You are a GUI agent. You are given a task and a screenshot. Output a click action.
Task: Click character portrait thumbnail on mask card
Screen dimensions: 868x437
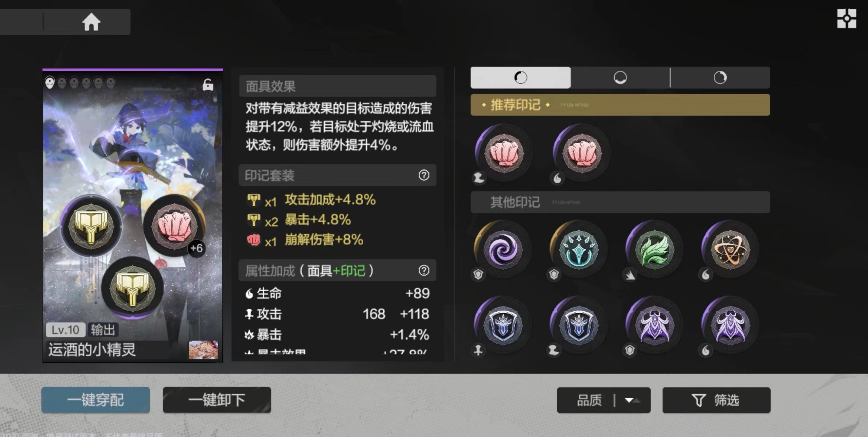coord(203,350)
